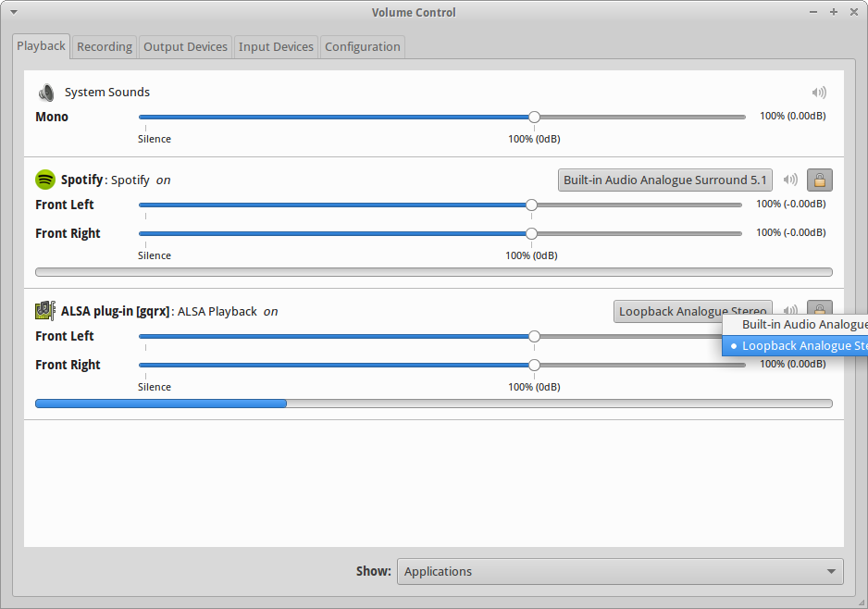The height and width of the screenshot is (609, 868).
Task: Click Spotify Front Left 100% (-0.00dB) value
Action: (791, 204)
